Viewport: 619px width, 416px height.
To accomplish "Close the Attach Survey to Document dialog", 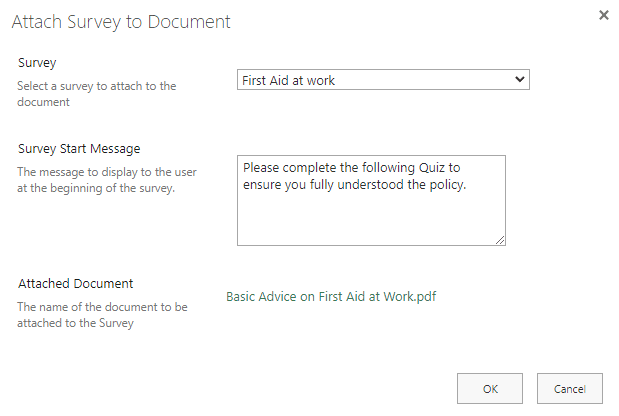I will (603, 16).
